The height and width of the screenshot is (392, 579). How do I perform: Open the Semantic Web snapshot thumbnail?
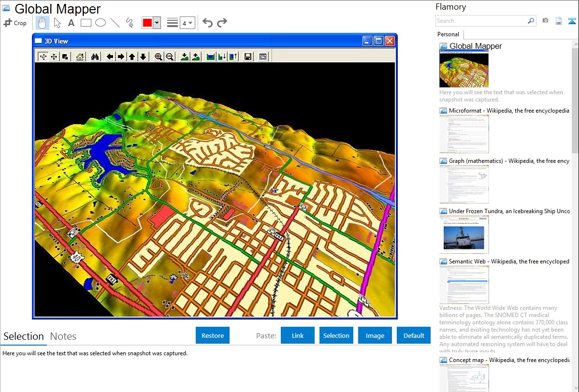(x=464, y=285)
